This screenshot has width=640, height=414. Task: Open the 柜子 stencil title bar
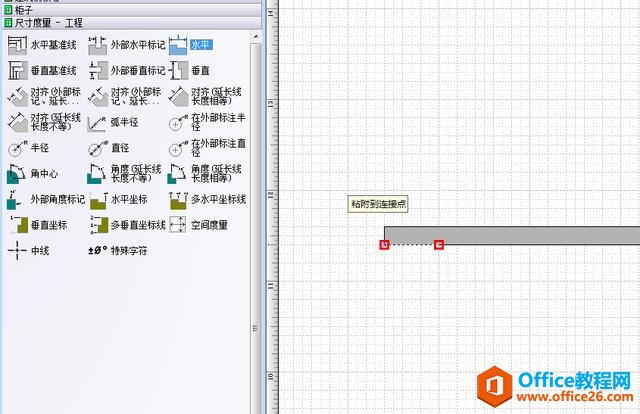(131, 10)
